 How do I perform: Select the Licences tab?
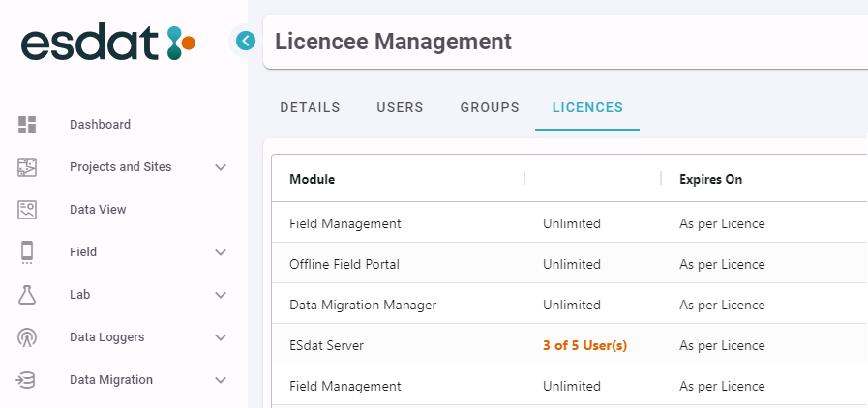(x=587, y=107)
